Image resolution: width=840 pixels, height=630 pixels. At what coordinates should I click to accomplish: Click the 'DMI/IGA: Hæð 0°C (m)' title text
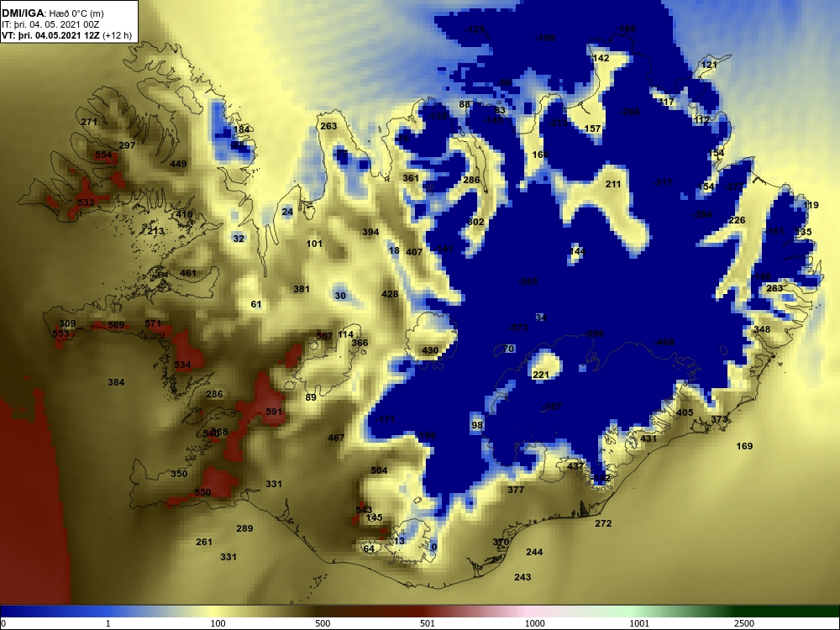pos(54,13)
